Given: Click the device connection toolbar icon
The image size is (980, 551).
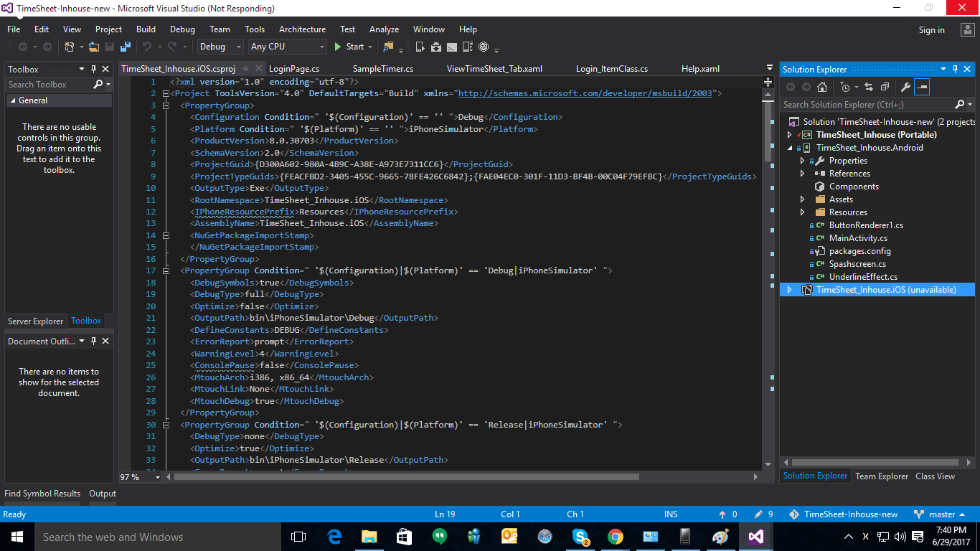Looking at the screenshot, I should (420, 47).
